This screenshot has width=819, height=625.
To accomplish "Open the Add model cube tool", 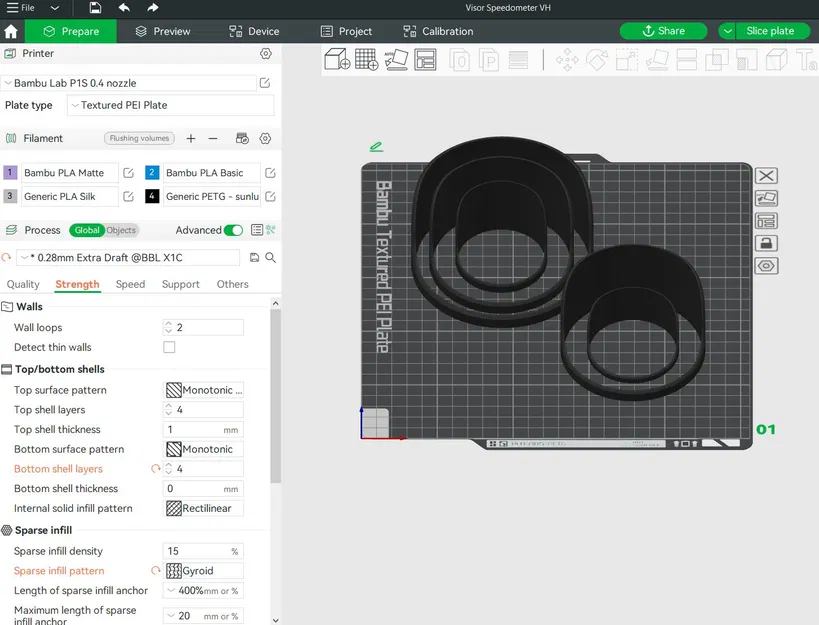I will (x=337, y=59).
